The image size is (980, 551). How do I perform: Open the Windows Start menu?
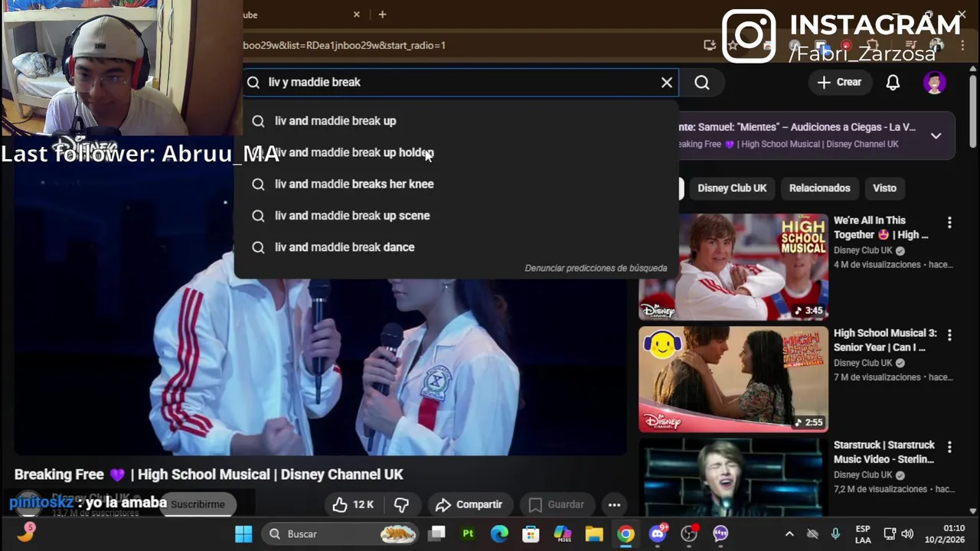click(x=243, y=534)
